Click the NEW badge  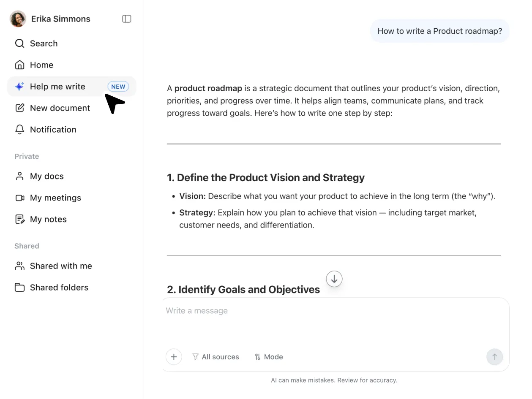pyautogui.click(x=118, y=87)
